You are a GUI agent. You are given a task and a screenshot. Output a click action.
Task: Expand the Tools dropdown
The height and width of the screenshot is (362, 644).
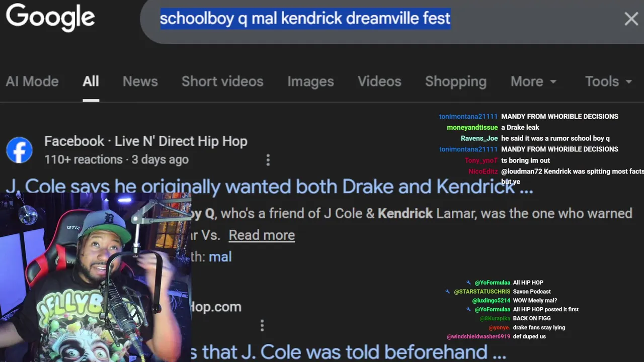(x=608, y=81)
